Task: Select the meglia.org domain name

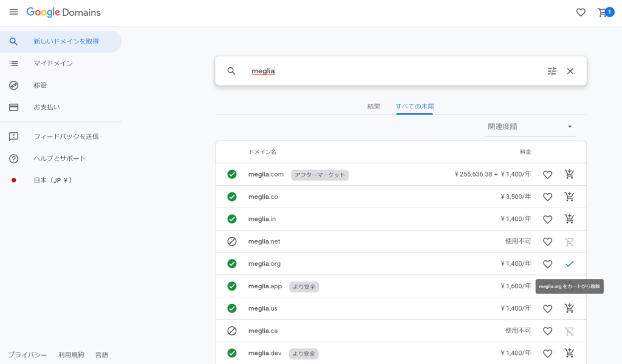Action: point(264,264)
